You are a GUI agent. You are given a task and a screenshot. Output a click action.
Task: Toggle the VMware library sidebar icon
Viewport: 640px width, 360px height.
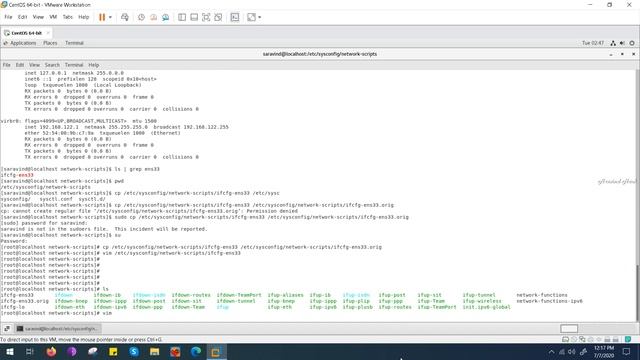pyautogui.click(x=182, y=17)
